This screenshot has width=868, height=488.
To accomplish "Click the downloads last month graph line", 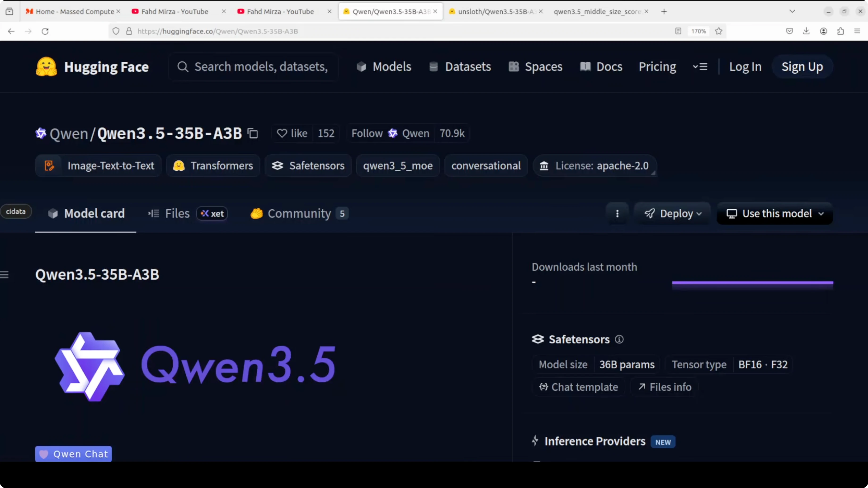I will pyautogui.click(x=752, y=283).
